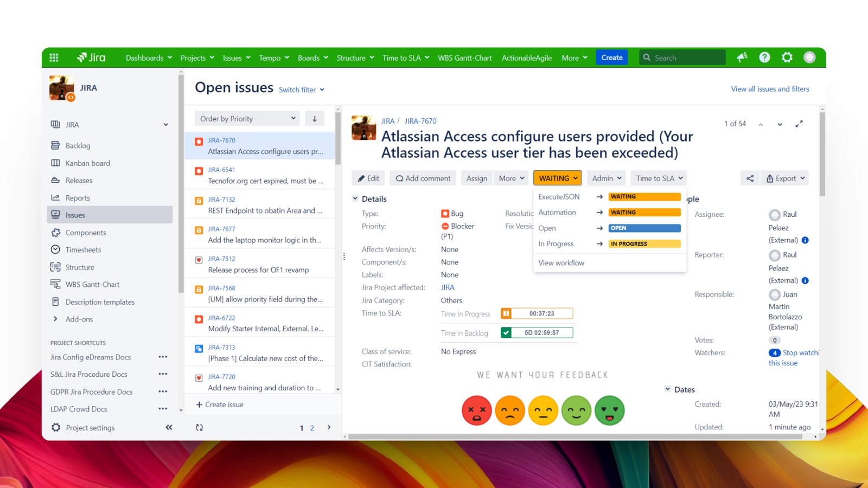The image size is (868, 488).
Task: Open the app switcher grid icon
Action: point(54,57)
